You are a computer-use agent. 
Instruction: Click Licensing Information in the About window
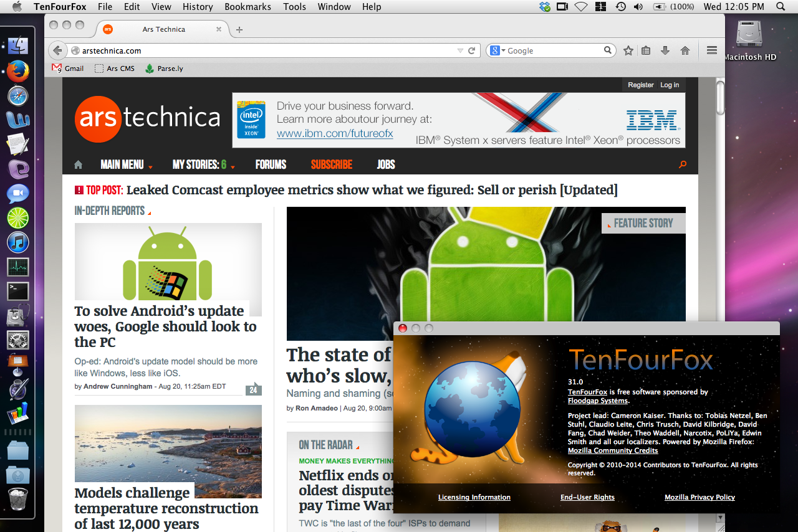tap(474, 497)
